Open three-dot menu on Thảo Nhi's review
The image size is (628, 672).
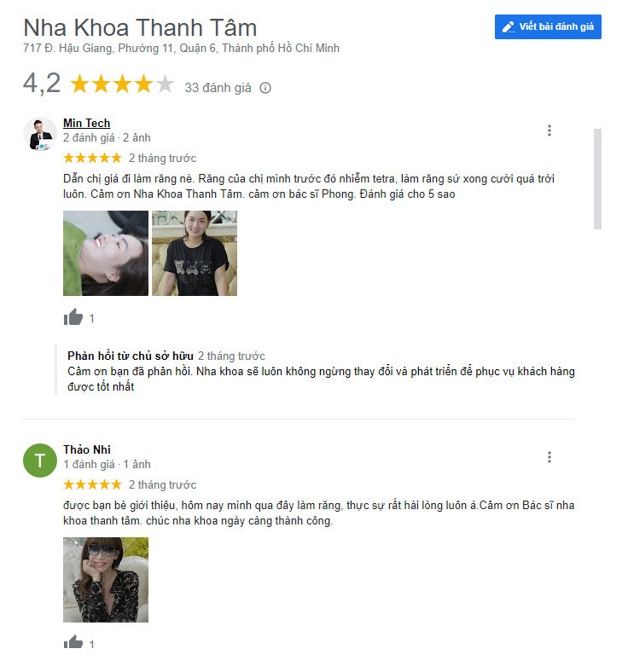(549, 457)
